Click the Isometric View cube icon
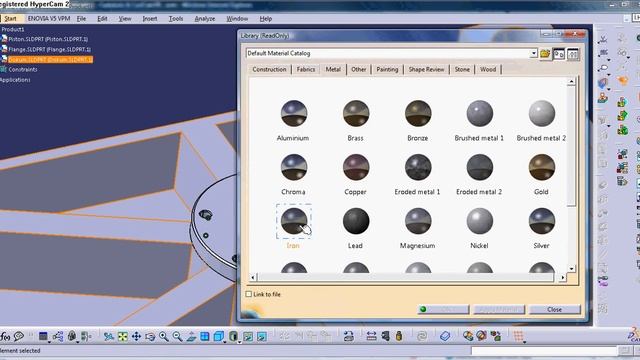640x360 pixels. (218, 336)
